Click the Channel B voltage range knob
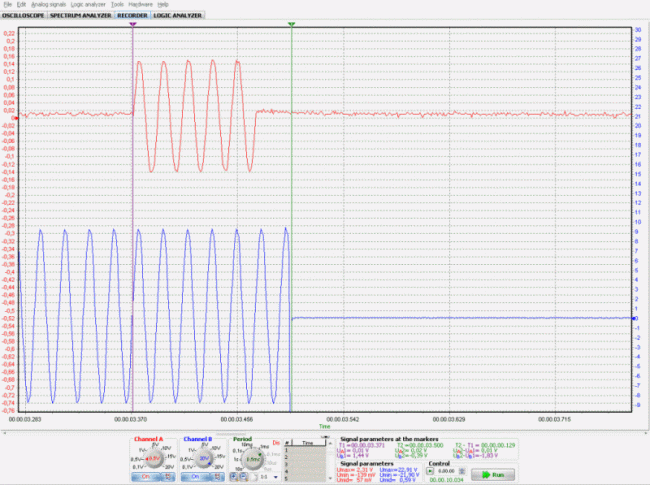This screenshot has width=650, height=485. pos(204,457)
